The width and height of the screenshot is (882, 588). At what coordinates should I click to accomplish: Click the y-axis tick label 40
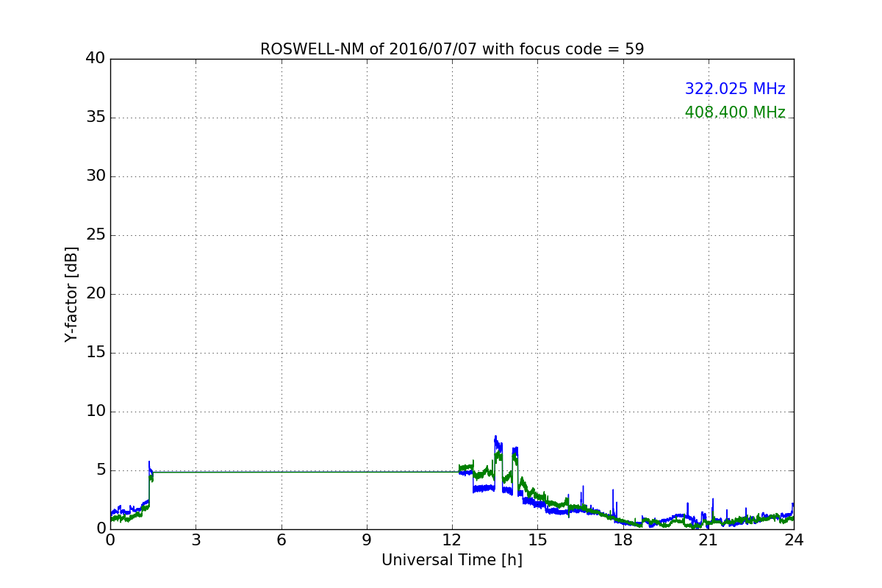pyautogui.click(x=96, y=59)
